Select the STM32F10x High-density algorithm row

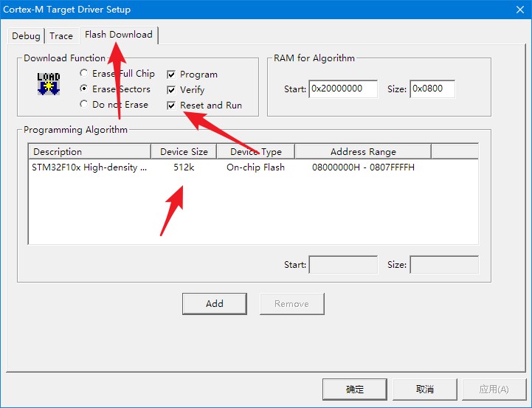[x=253, y=167]
